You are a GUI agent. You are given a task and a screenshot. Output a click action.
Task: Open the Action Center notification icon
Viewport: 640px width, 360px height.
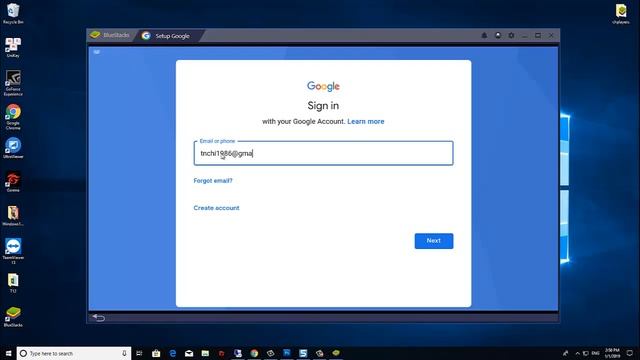click(630, 353)
